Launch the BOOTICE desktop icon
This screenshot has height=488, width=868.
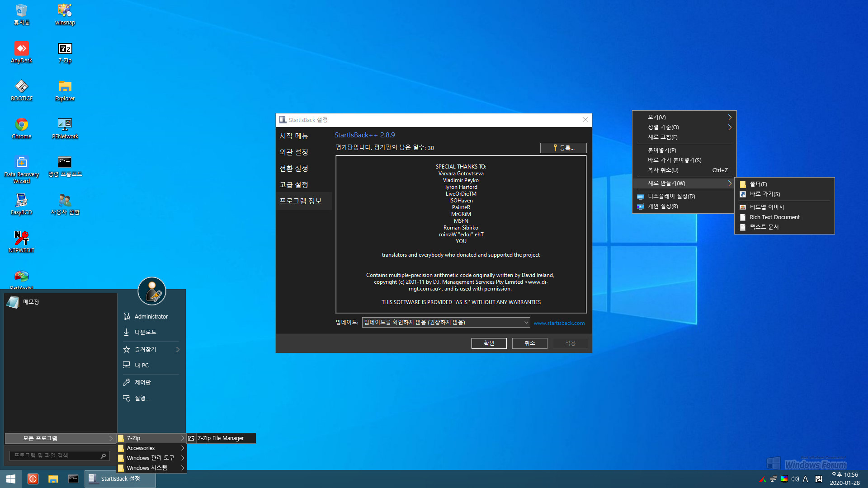tap(21, 90)
